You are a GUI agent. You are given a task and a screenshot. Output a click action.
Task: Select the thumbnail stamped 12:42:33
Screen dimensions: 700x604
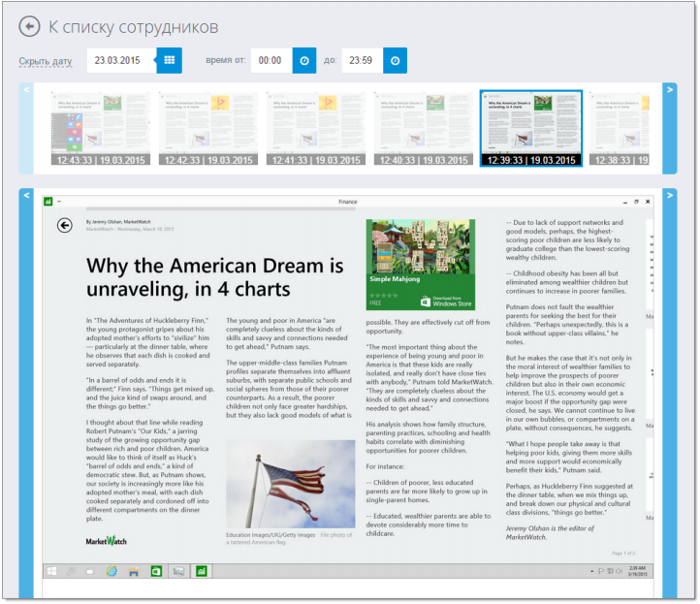coord(208,129)
